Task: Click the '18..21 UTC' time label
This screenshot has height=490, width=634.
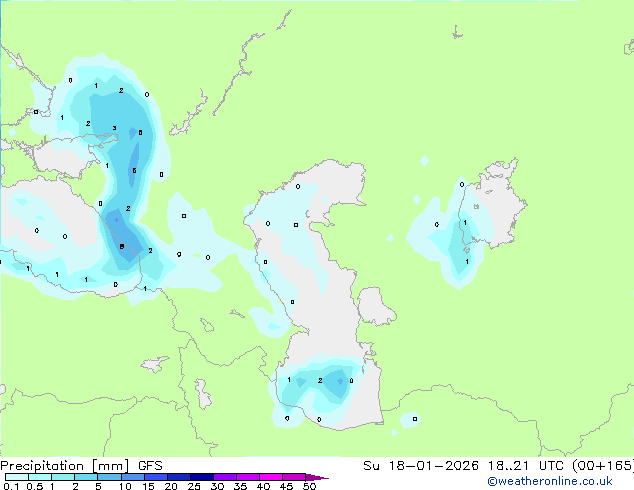Action: 528,466
